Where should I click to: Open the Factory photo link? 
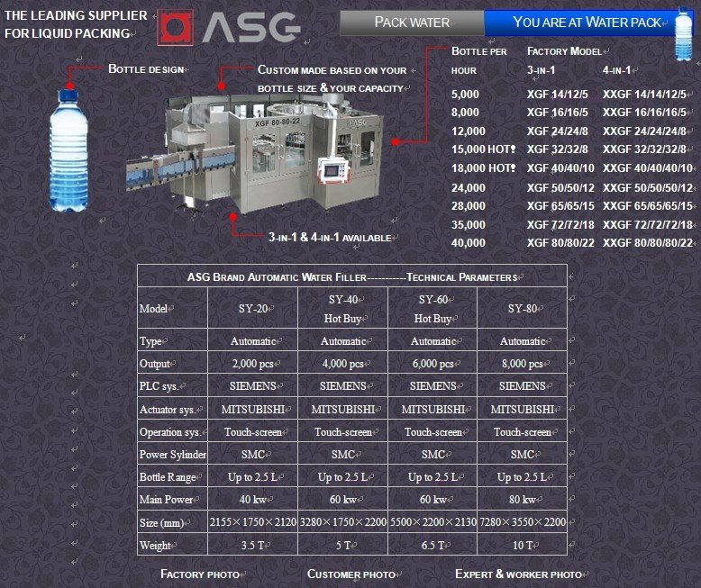[x=200, y=574]
